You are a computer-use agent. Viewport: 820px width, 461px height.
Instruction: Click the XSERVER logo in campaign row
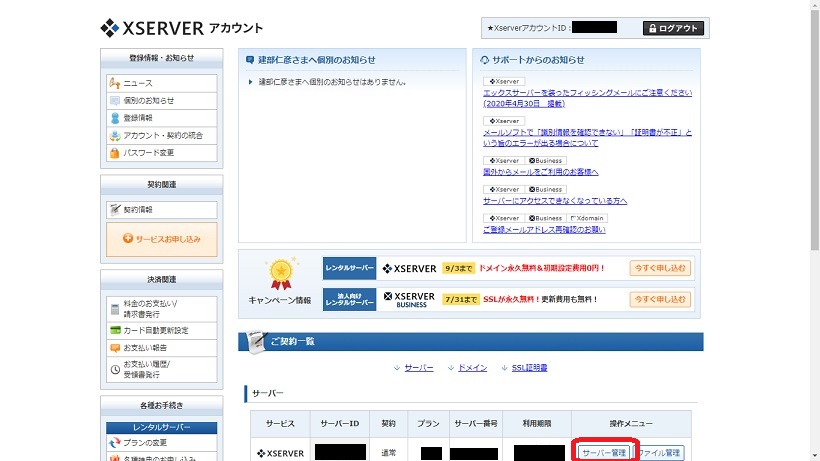pyautogui.click(x=409, y=269)
